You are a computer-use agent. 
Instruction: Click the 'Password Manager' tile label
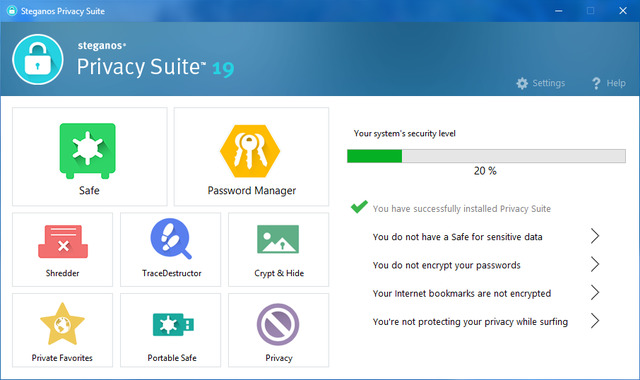(252, 191)
